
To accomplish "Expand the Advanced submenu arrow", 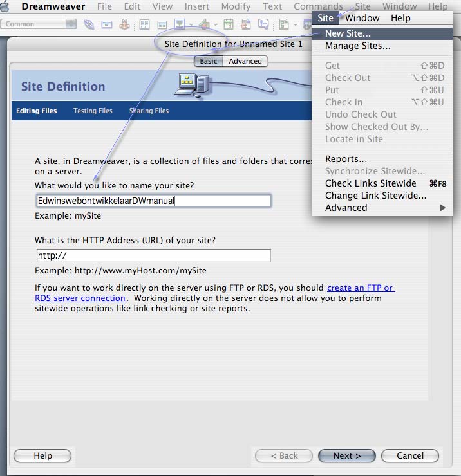I will coord(443,208).
